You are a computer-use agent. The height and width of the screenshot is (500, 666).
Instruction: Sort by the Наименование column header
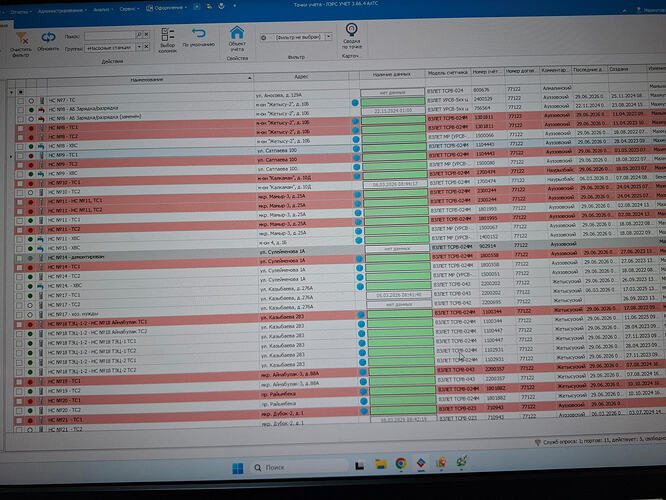[147, 79]
